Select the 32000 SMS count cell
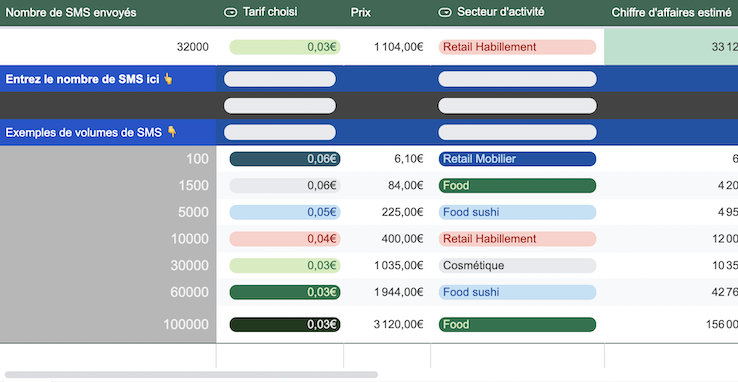Viewport: 738px width, 382px height. pyautogui.click(x=108, y=47)
